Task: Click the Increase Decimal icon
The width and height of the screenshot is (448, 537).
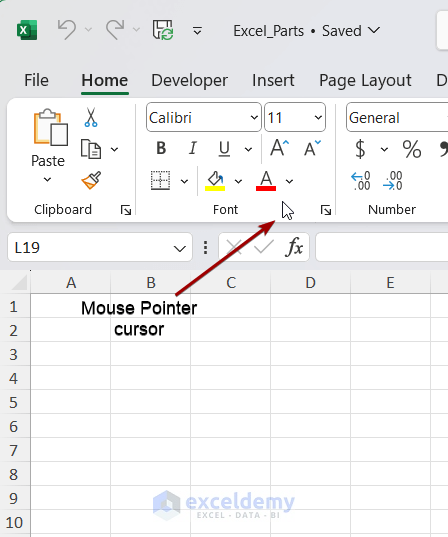Action: (361, 180)
